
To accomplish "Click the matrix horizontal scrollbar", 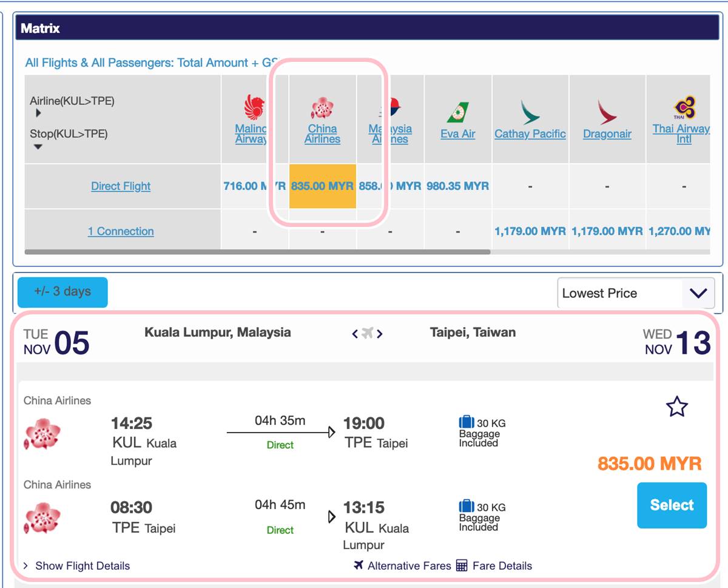I will pos(257,251).
